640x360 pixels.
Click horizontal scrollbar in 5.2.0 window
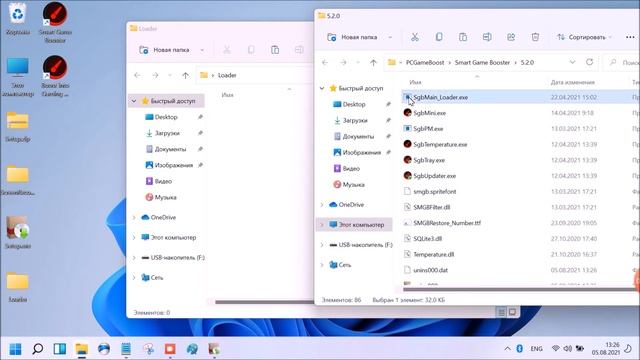tap(521, 289)
